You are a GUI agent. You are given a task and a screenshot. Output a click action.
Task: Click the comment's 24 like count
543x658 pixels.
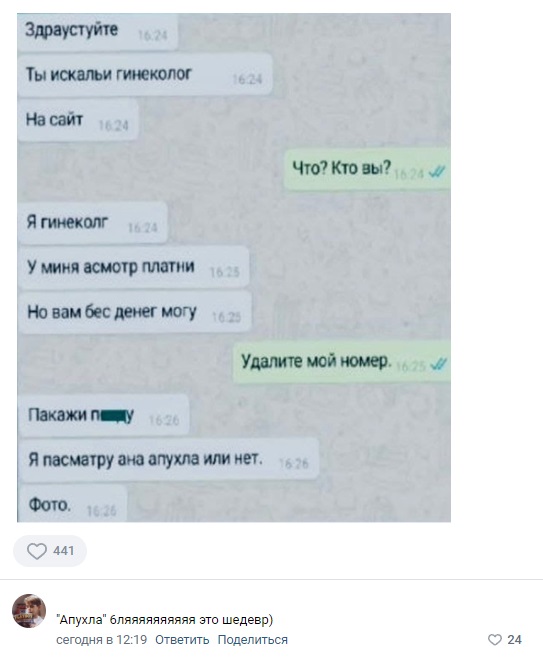pyautogui.click(x=514, y=640)
